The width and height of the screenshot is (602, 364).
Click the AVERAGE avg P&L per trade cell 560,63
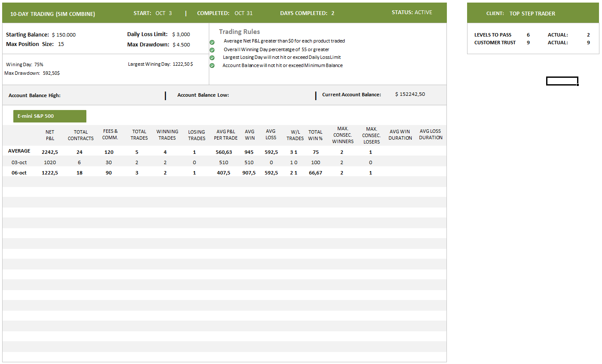[x=224, y=152]
